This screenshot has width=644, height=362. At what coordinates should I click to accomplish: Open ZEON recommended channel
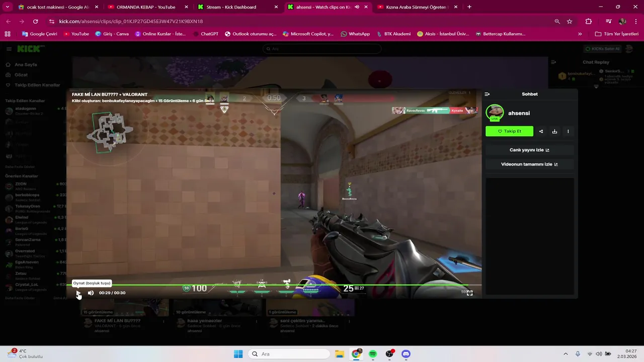click(x=33, y=186)
